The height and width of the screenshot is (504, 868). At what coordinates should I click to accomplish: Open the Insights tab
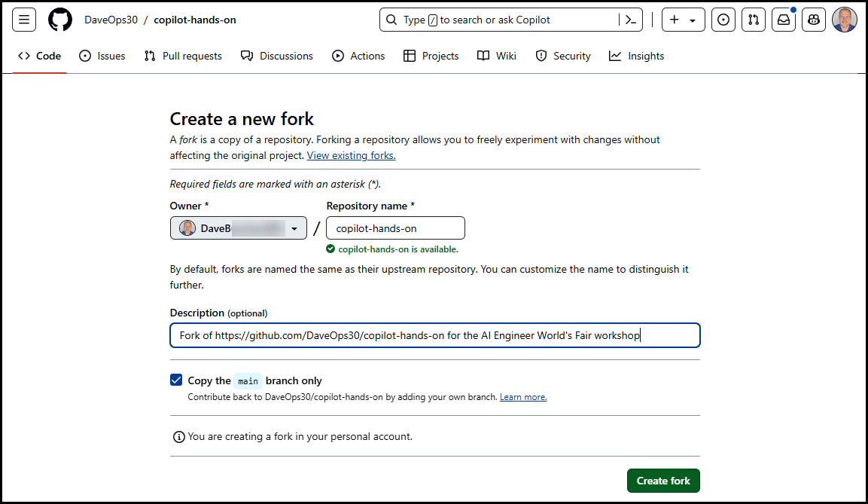636,56
